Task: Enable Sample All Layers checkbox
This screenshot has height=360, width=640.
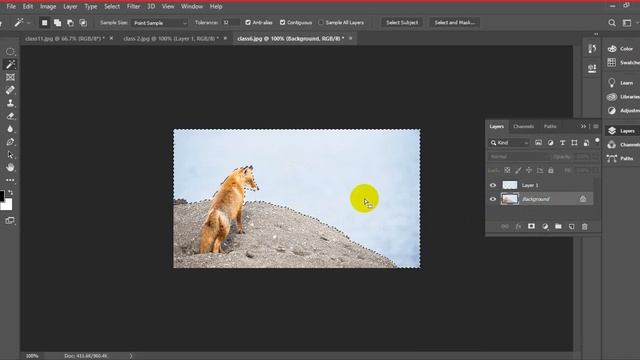Action: [321, 22]
